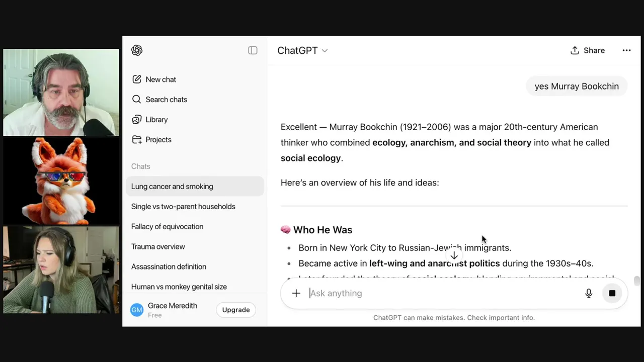Click the top webcam feed of bearded man
This screenshot has height=362, width=644.
(61, 93)
